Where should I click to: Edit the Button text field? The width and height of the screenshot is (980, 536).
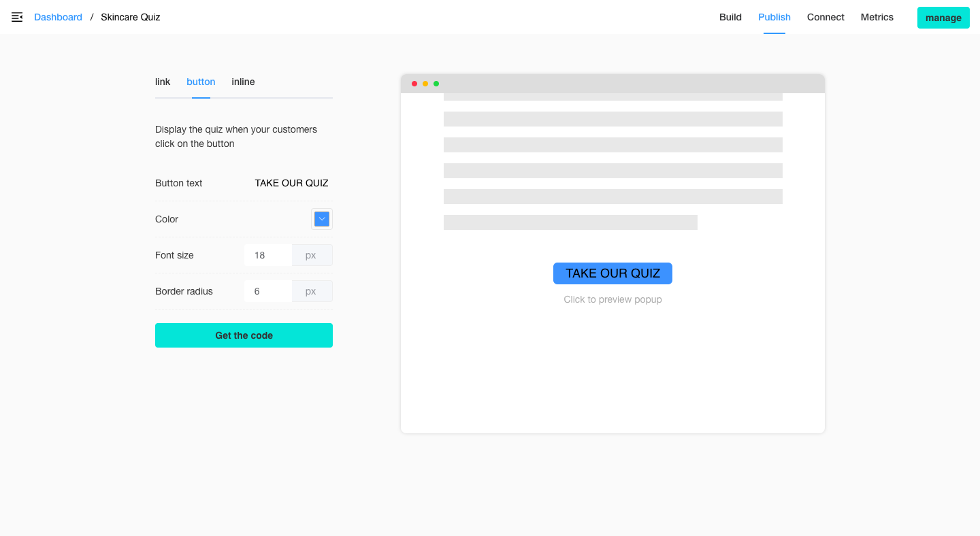point(291,183)
